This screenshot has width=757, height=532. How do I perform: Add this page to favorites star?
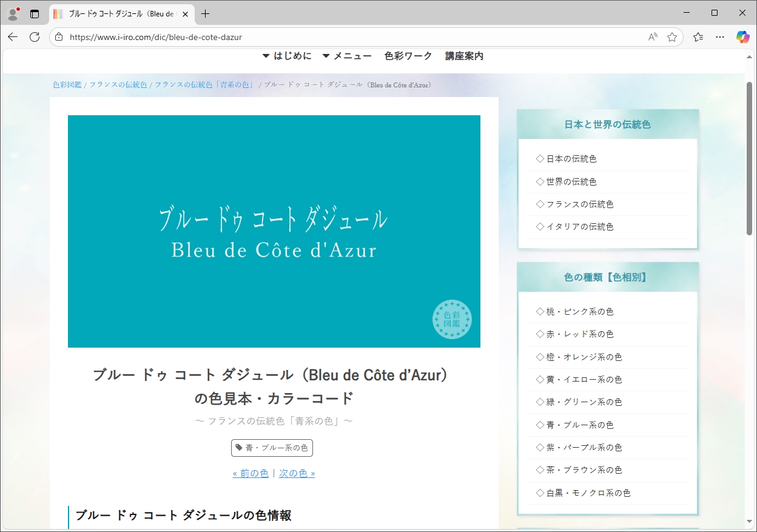click(672, 37)
